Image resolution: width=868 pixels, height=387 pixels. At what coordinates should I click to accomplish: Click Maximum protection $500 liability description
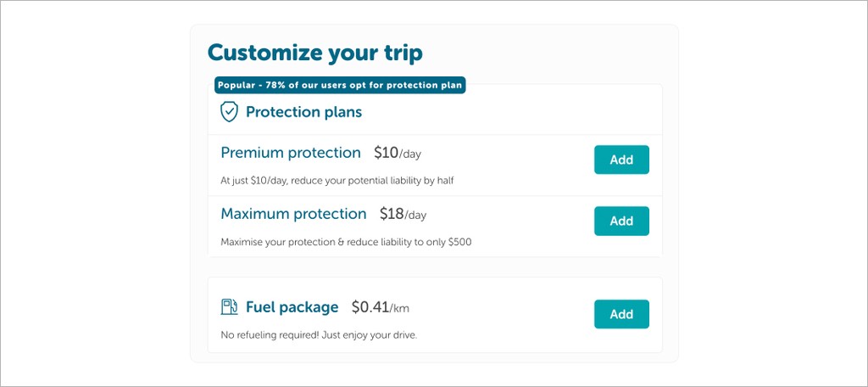click(x=346, y=242)
